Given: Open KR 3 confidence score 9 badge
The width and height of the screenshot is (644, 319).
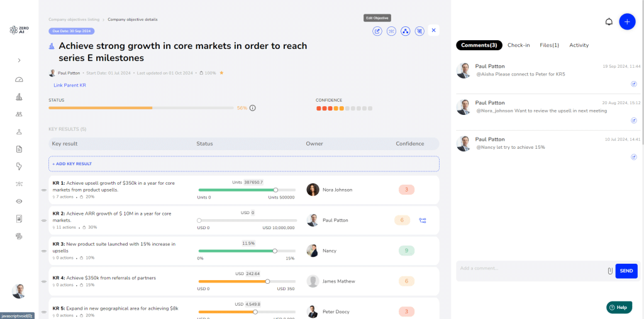Looking at the screenshot, I should pos(406,251).
